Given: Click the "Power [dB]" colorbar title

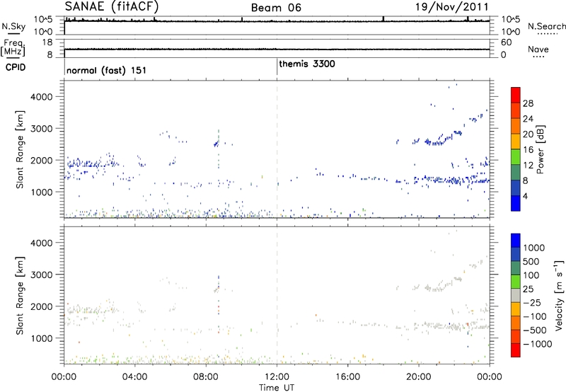Looking at the screenshot, I should pyautogui.click(x=540, y=149).
